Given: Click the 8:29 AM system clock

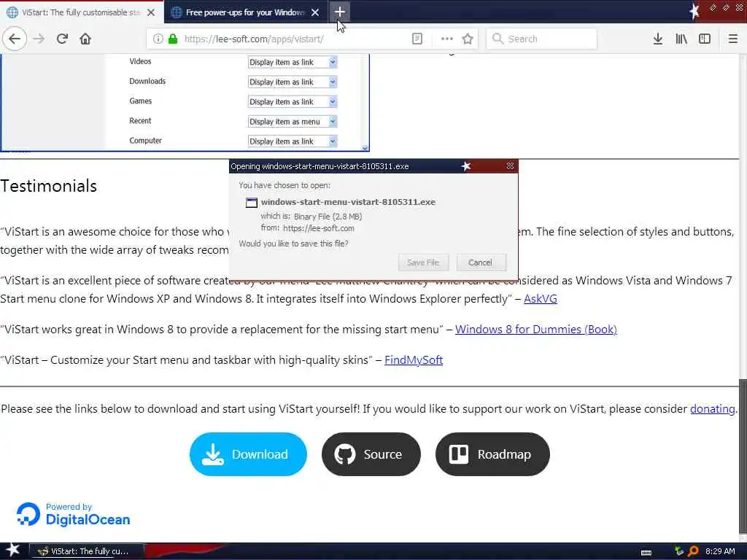Looking at the screenshot, I should [x=720, y=551].
